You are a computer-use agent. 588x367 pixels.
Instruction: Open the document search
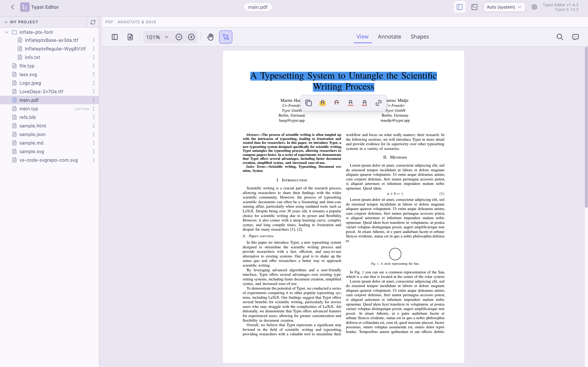point(560,37)
